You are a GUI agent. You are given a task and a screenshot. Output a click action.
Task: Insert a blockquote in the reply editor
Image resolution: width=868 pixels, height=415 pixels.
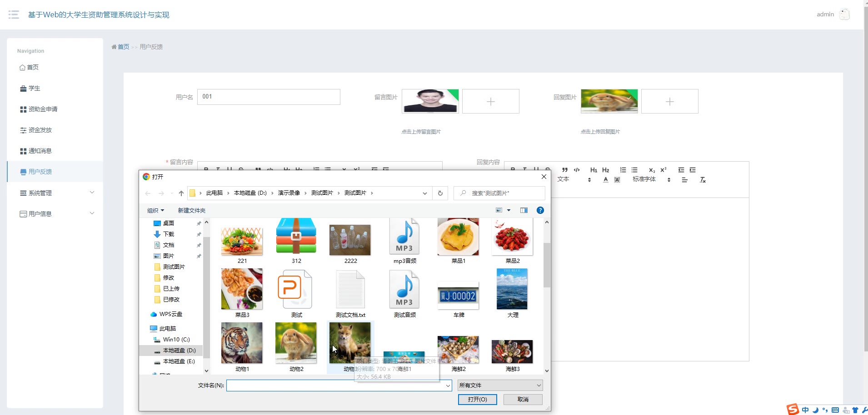565,170
